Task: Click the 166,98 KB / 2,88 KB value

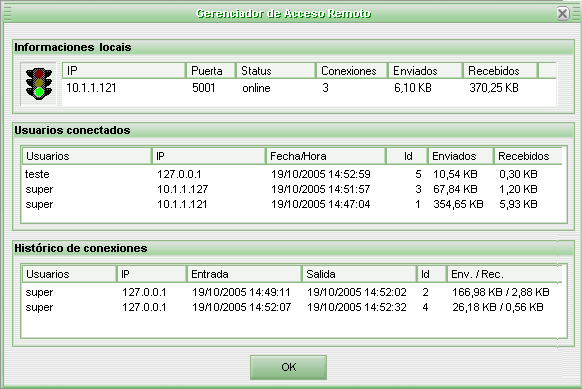Action: (x=500, y=292)
